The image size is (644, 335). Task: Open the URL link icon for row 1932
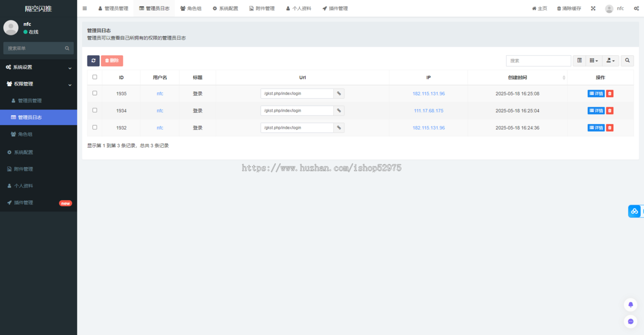click(x=339, y=128)
